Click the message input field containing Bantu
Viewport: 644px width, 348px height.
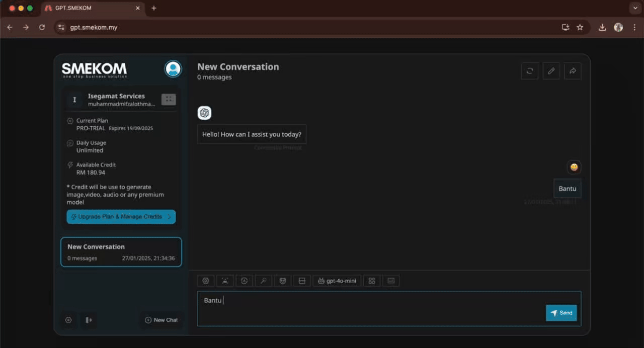[x=367, y=308]
